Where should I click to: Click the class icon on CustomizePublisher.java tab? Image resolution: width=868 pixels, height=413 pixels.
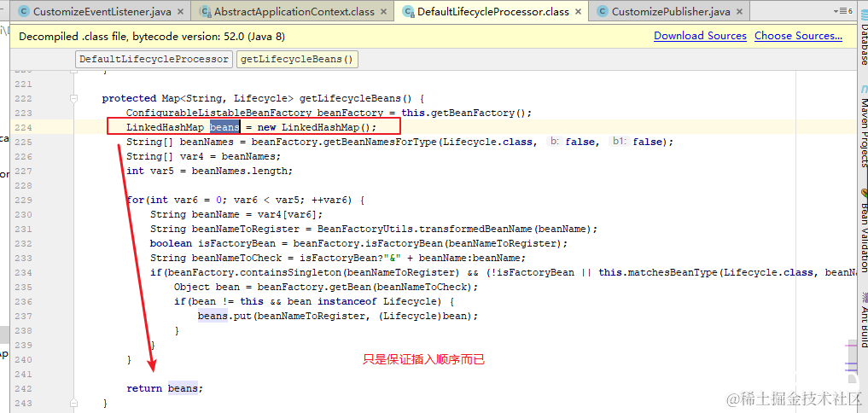click(602, 11)
